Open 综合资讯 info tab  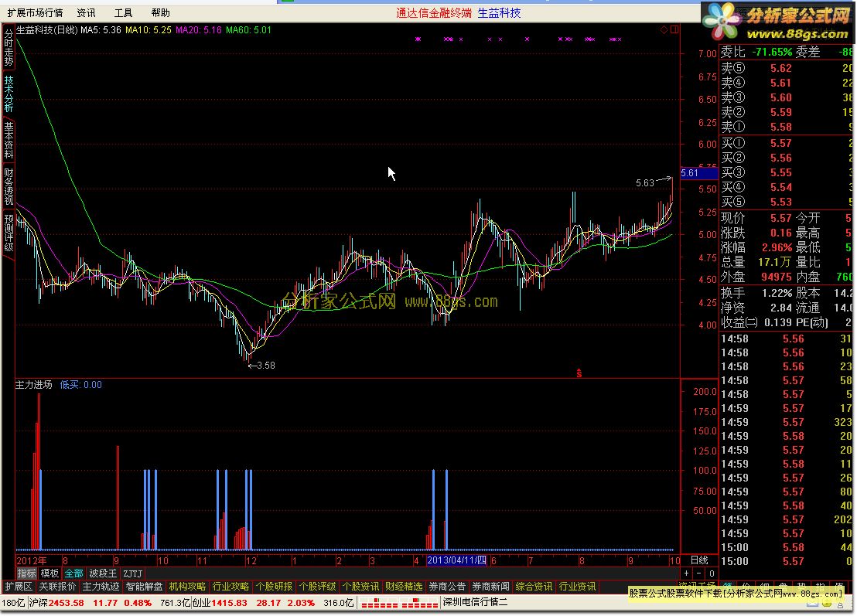[x=534, y=587]
